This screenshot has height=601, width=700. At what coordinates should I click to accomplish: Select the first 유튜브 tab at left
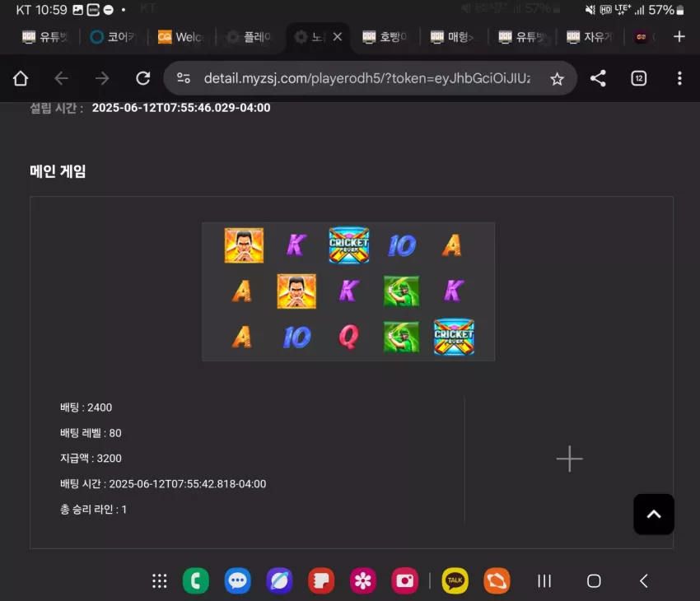45,37
